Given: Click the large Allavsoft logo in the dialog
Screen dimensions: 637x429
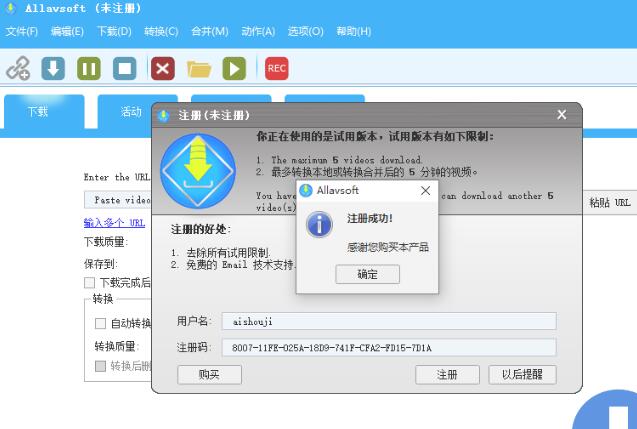Looking at the screenshot, I should (198, 171).
